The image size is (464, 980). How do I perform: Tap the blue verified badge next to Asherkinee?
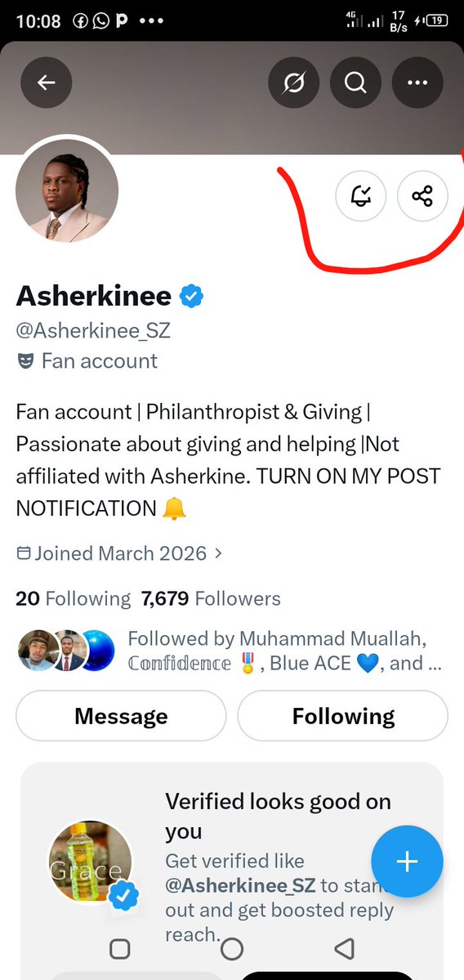tap(192, 296)
